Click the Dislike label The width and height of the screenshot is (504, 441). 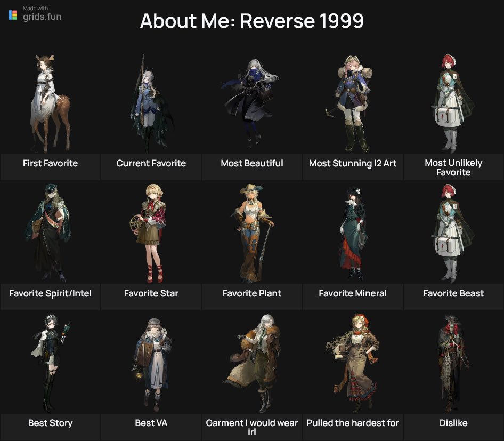tap(453, 423)
